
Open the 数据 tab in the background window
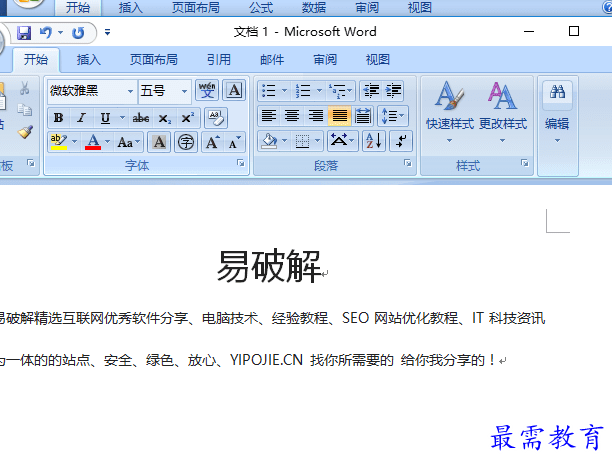point(314,7)
